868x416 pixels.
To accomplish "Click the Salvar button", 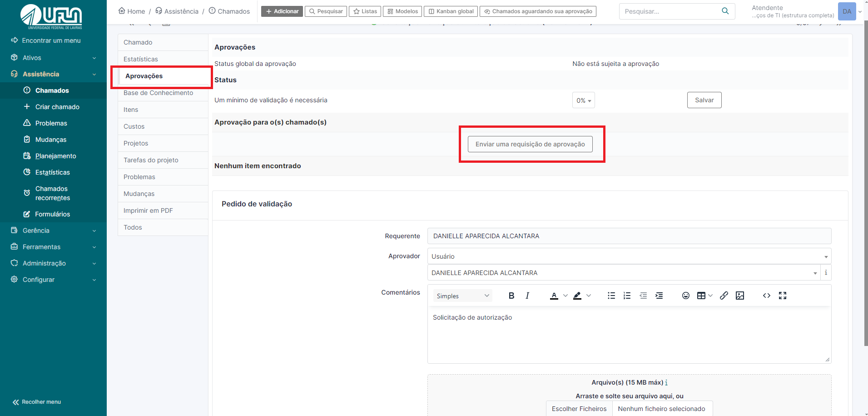I will 704,100.
